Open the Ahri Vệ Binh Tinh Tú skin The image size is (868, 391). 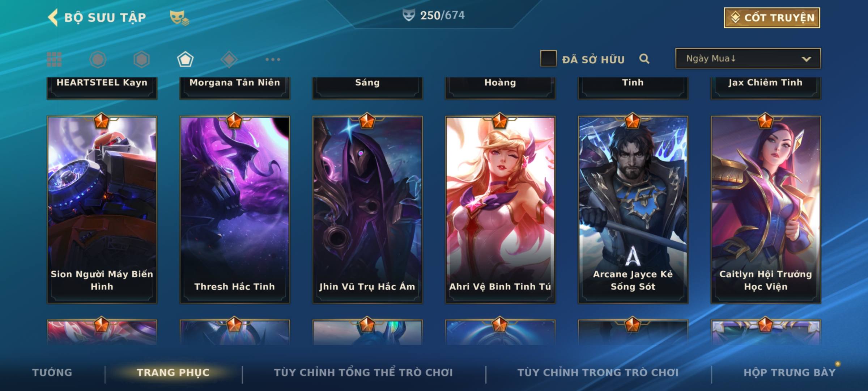click(500, 209)
